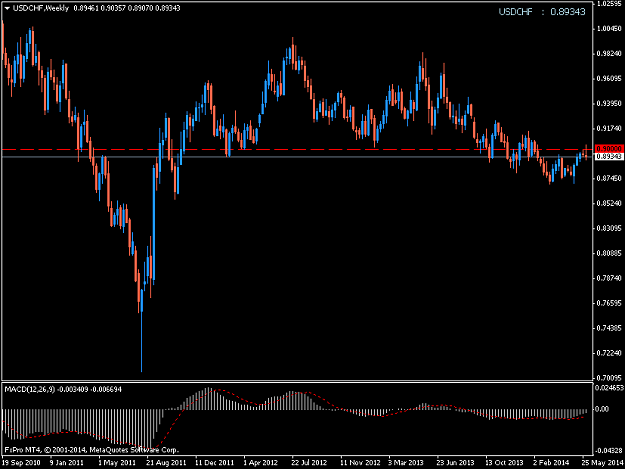The width and height of the screenshot is (625, 469).
Task: Click the MACD scale value -0.04328
Action: pyautogui.click(x=609, y=451)
